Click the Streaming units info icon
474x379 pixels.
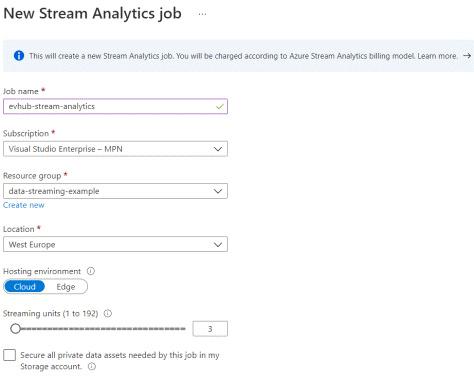(x=108, y=313)
